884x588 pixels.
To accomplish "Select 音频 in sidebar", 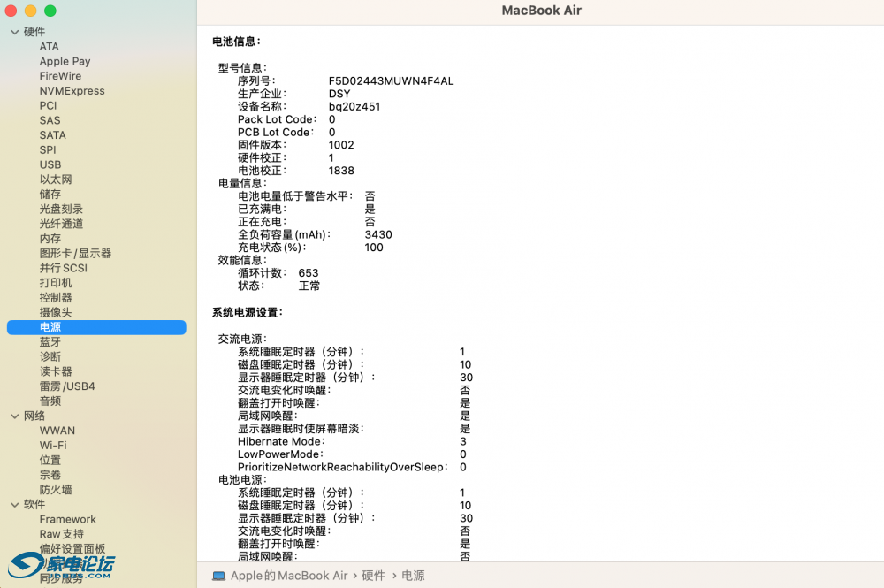I will tap(50, 401).
